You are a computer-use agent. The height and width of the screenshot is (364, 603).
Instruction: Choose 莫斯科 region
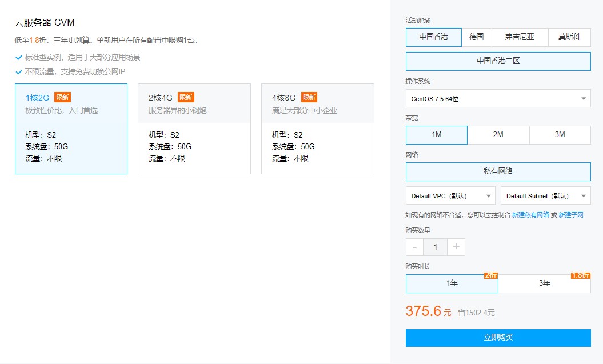click(x=569, y=37)
